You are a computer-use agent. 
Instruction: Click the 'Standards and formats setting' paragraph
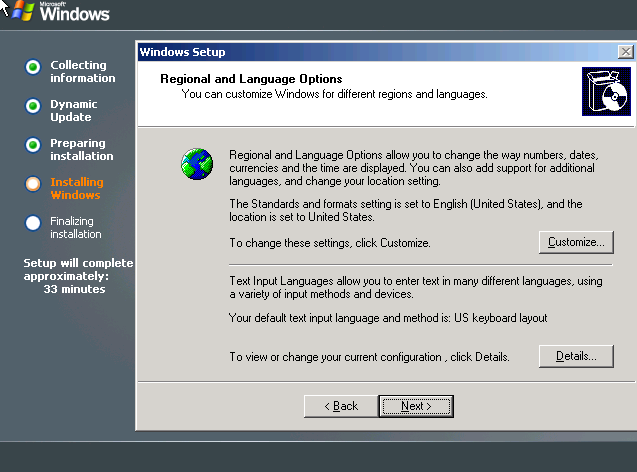406,210
